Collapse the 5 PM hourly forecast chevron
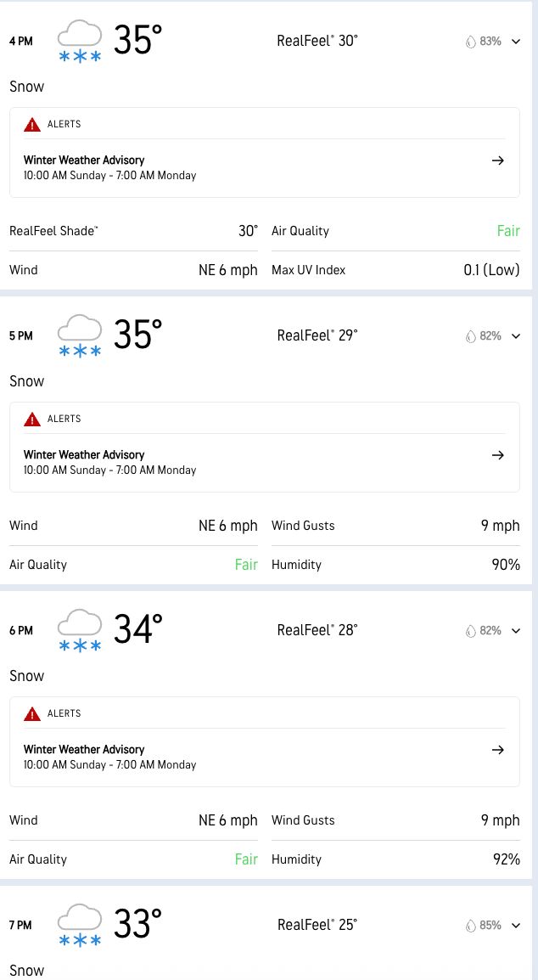This screenshot has width=538, height=980. point(515,335)
